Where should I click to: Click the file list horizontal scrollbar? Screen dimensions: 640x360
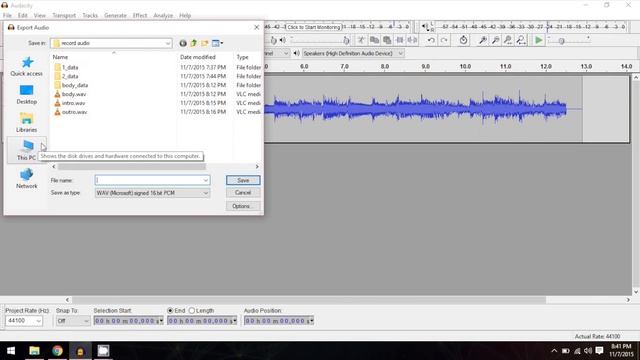(x=132, y=167)
